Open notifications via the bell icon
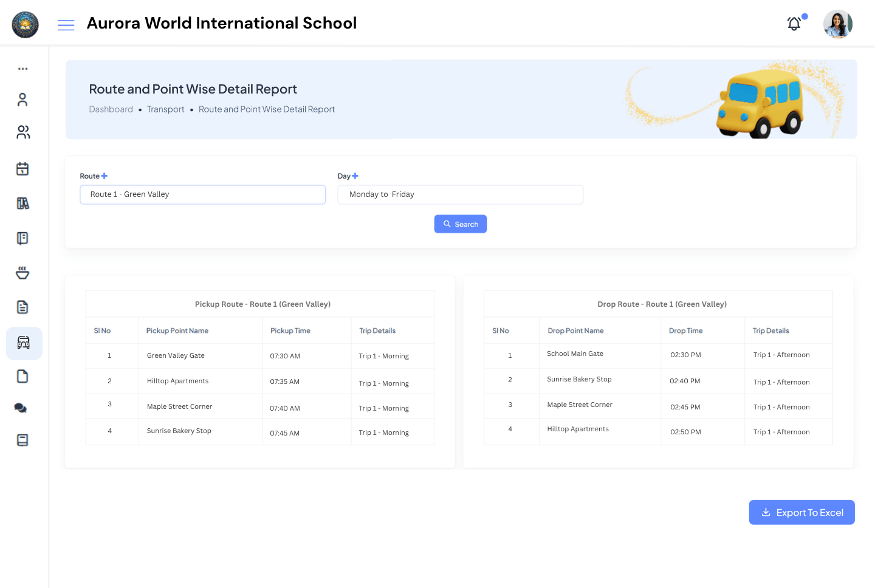 794,24
